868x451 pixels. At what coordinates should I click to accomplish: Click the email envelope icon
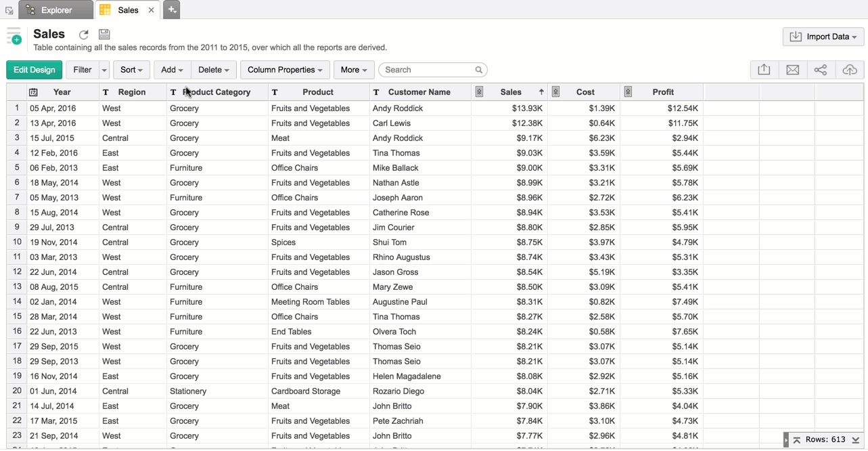(x=792, y=70)
